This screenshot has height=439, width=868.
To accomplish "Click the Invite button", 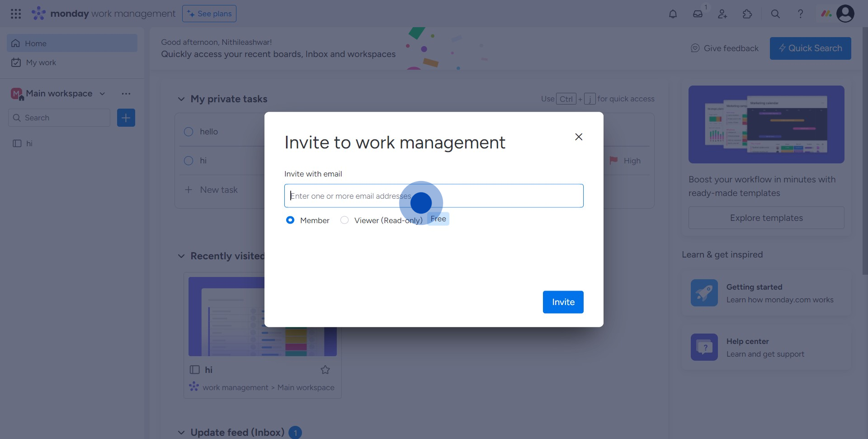I will pyautogui.click(x=563, y=302).
